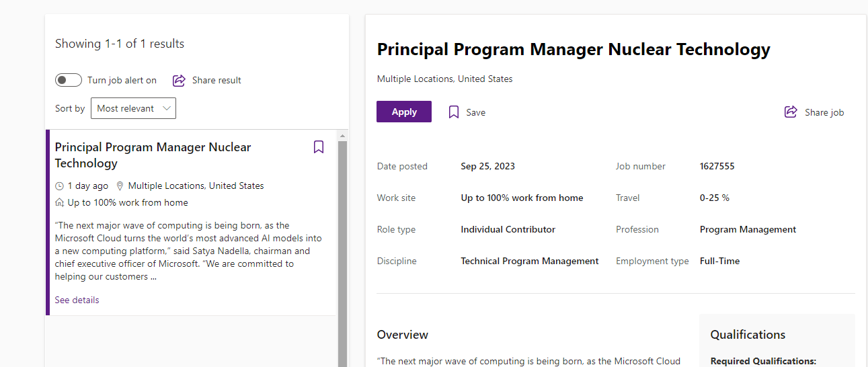The height and width of the screenshot is (367, 868).
Task: Click the Qualifications section heading
Action: click(x=748, y=335)
